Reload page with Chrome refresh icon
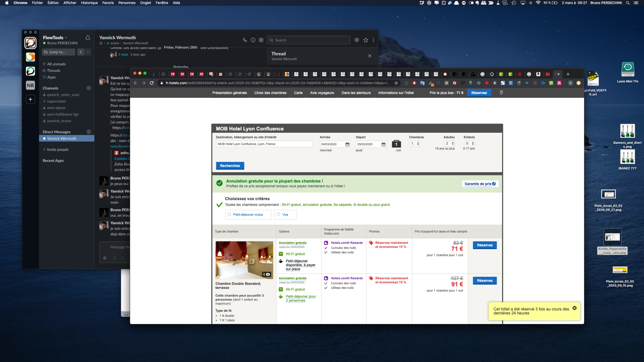This screenshot has height=362, width=644. click(x=152, y=83)
